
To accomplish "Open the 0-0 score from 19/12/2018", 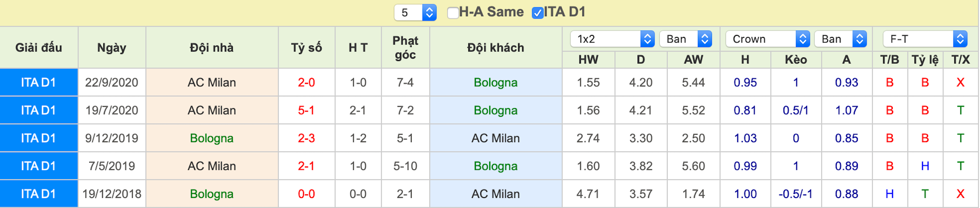I will point(306,194).
